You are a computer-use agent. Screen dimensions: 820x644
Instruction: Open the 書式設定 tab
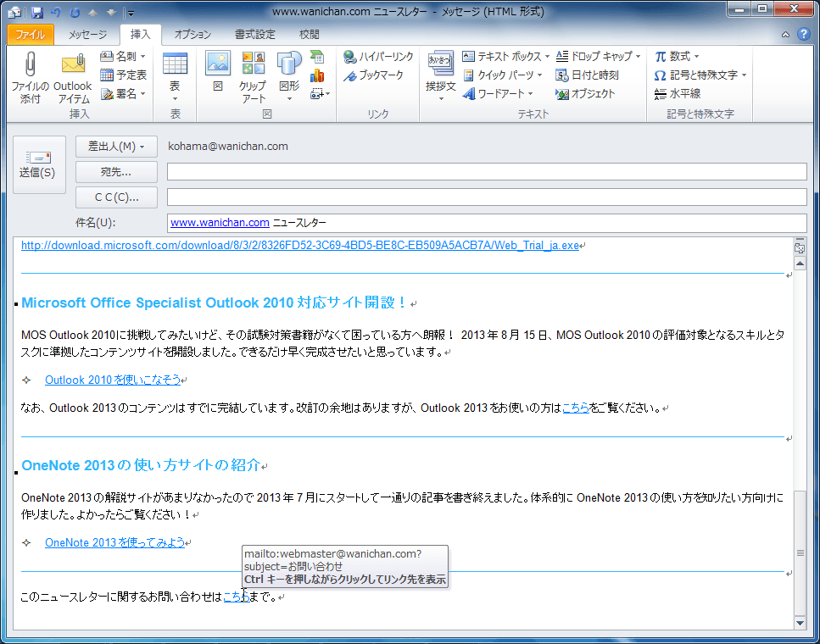[x=254, y=35]
